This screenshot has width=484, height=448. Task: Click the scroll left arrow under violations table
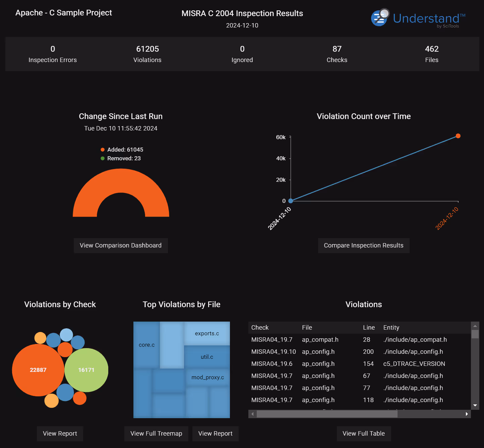pos(252,414)
